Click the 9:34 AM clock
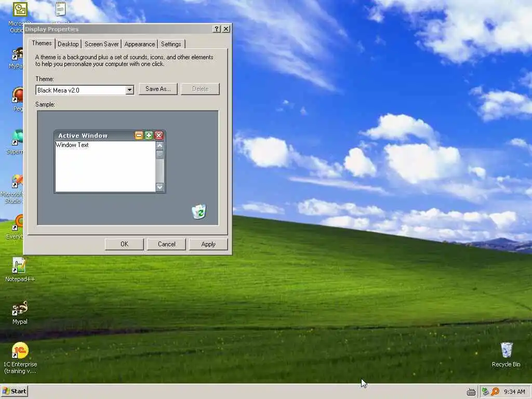 (514, 392)
